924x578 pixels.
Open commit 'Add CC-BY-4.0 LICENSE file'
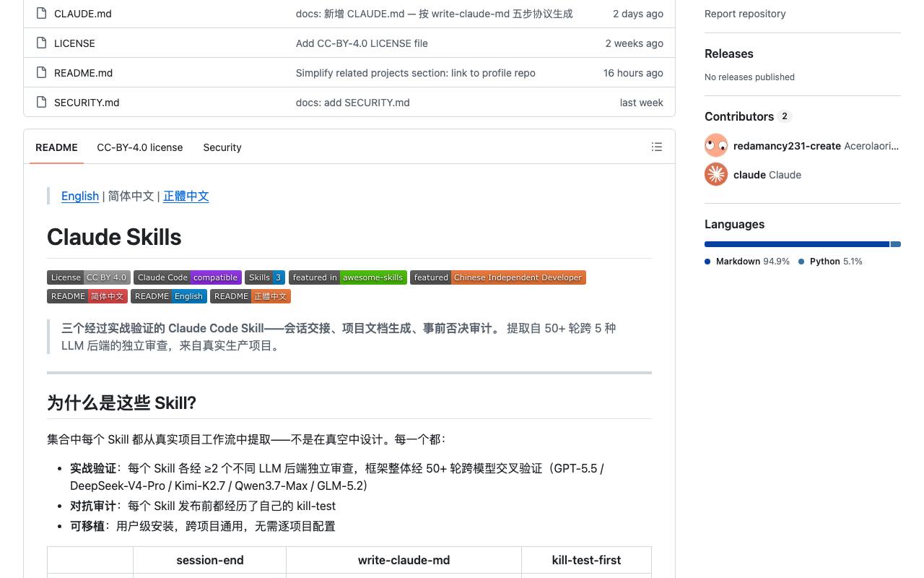pyautogui.click(x=362, y=43)
